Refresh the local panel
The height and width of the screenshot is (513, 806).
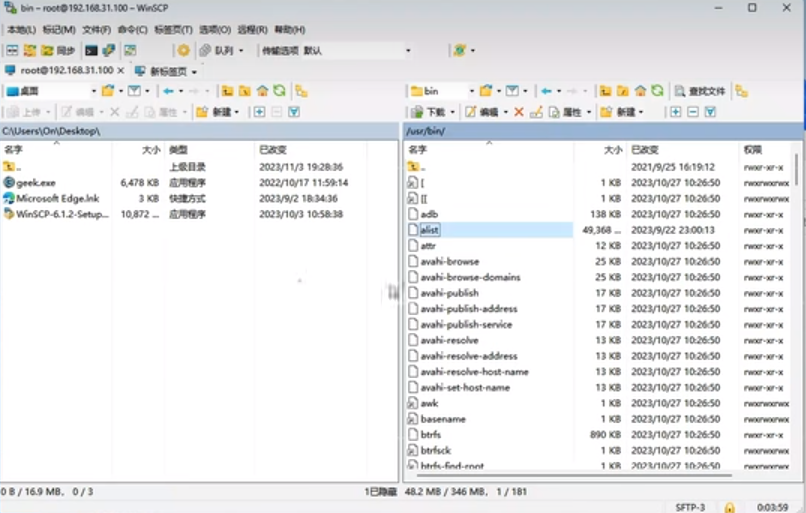[x=279, y=91]
